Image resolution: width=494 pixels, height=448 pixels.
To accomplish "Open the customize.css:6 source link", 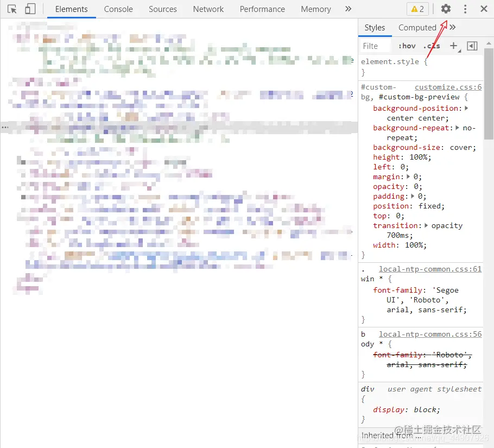I will [448, 87].
